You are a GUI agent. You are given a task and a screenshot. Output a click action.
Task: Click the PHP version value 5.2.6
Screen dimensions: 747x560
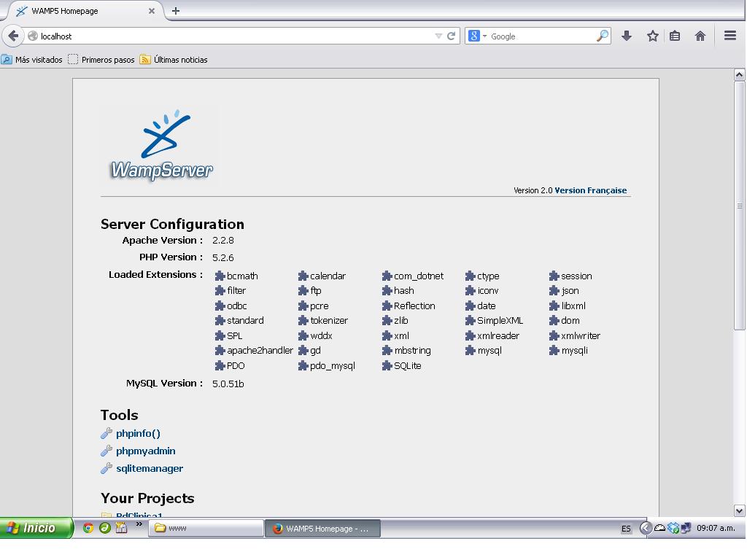click(x=223, y=257)
